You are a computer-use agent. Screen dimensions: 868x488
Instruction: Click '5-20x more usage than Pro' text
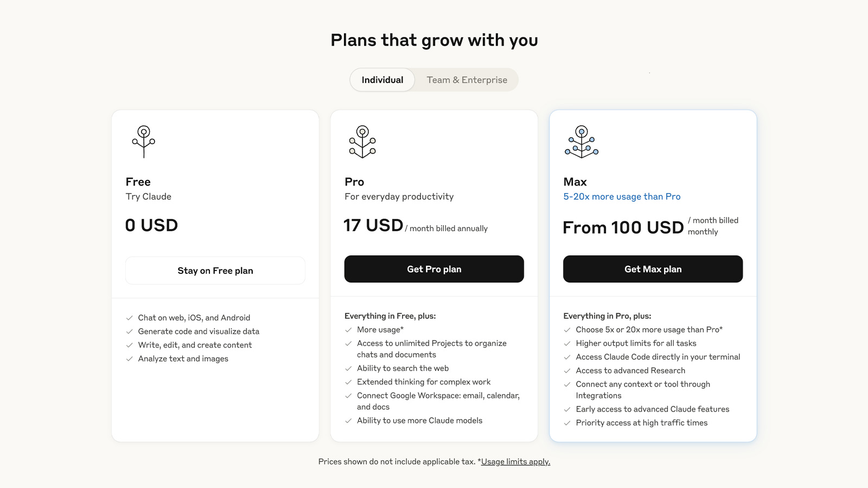[x=622, y=196]
